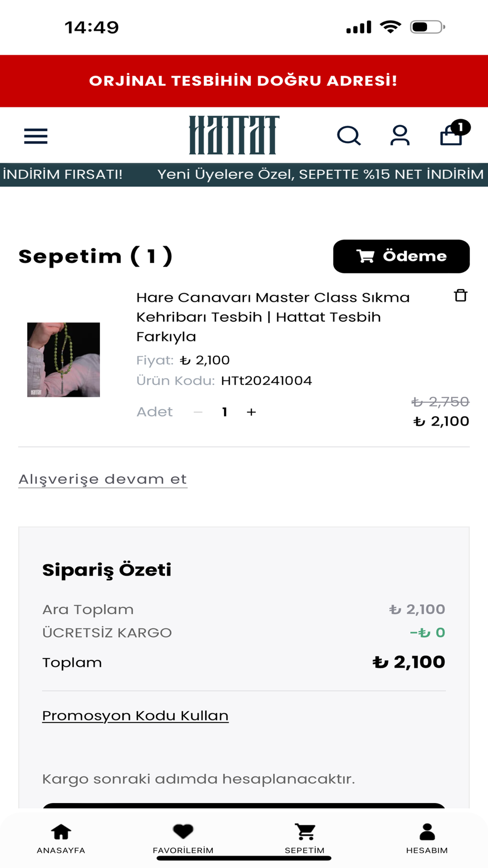Open Hesabım profile tab
488x868 pixels.
427,838
